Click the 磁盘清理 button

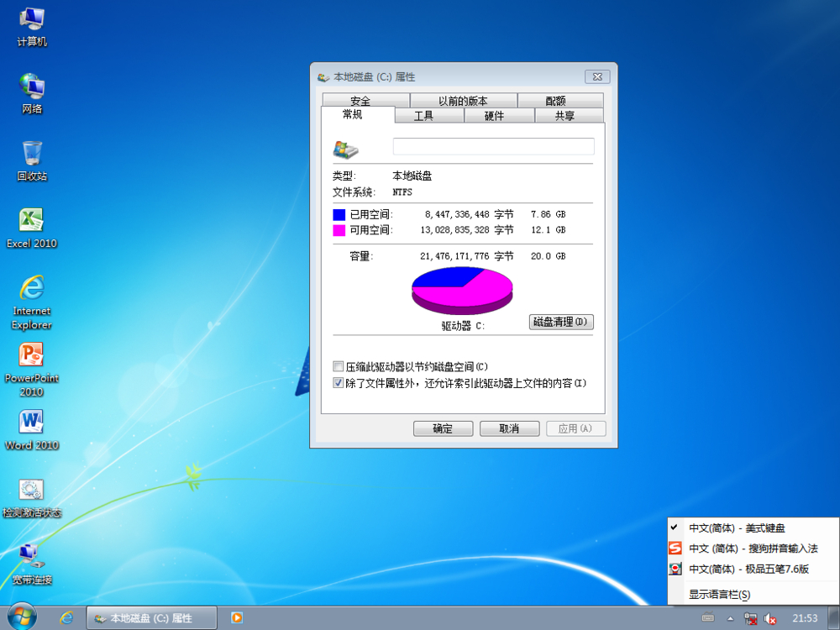point(561,322)
